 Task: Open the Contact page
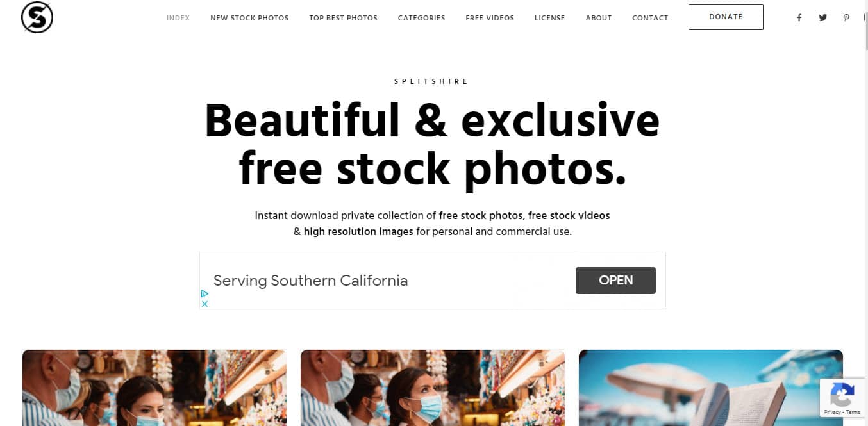tap(650, 18)
